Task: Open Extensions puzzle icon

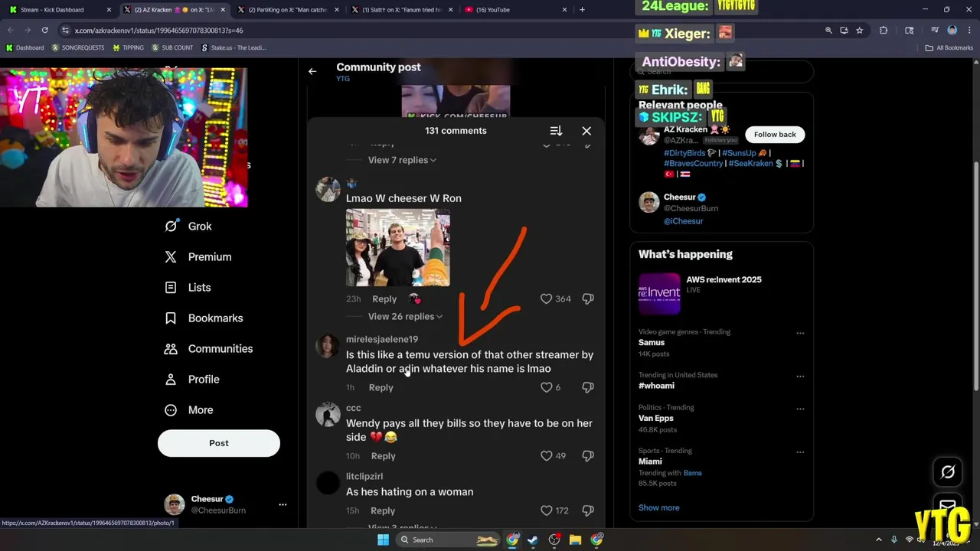Action: point(884,30)
